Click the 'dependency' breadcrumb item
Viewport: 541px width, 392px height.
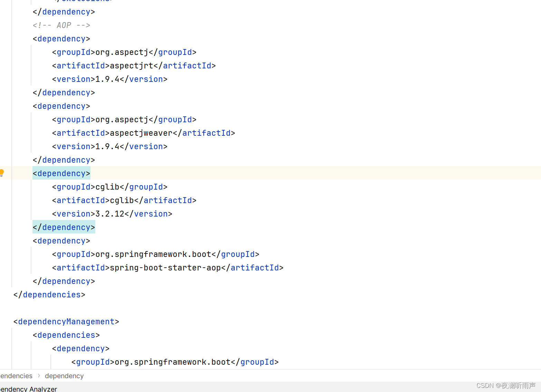(x=64, y=376)
